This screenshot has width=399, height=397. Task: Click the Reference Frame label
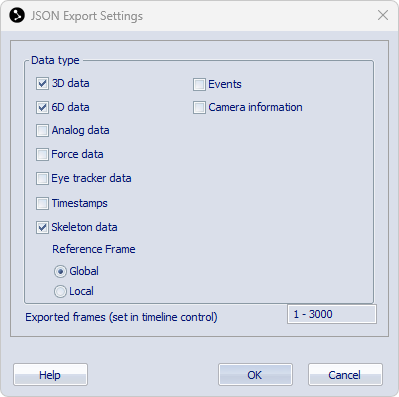click(x=94, y=249)
